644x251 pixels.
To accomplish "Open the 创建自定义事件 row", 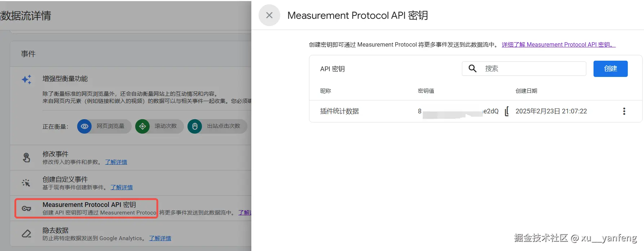I will click(x=131, y=183).
